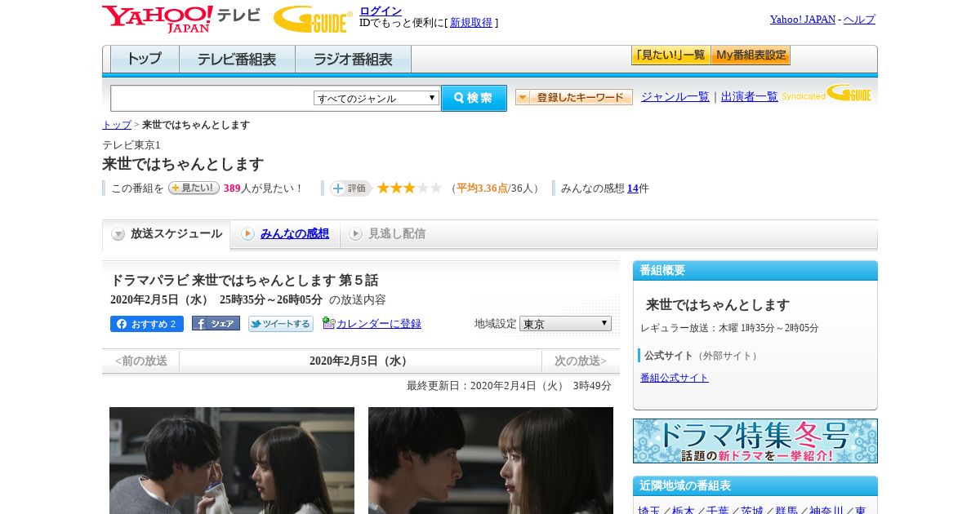Open the 番組公式サイト link
980x514 pixels.
pyautogui.click(x=675, y=378)
